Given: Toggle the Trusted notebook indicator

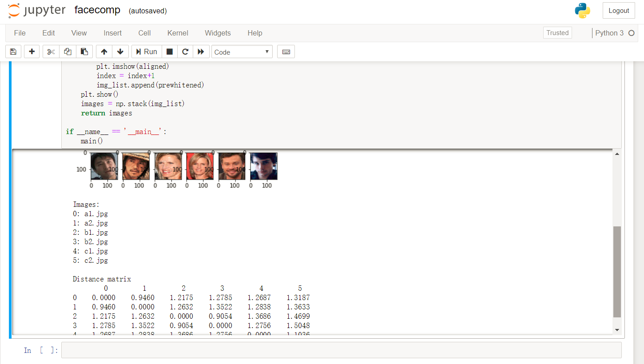Looking at the screenshot, I should click(x=557, y=33).
